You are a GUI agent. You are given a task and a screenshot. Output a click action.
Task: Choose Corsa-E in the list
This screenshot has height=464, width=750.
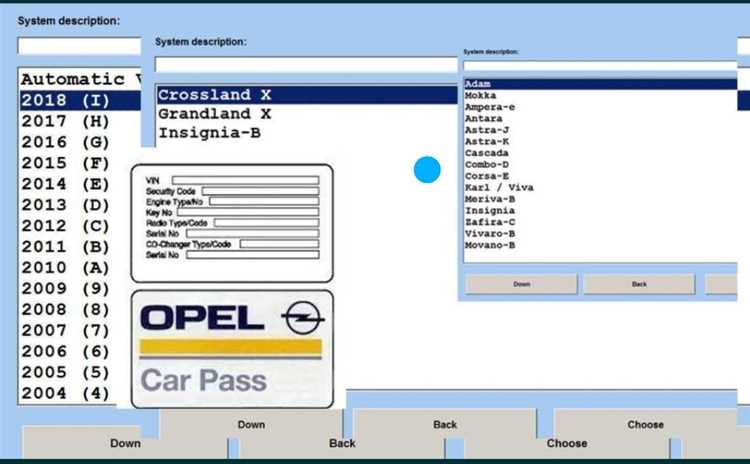click(x=487, y=176)
